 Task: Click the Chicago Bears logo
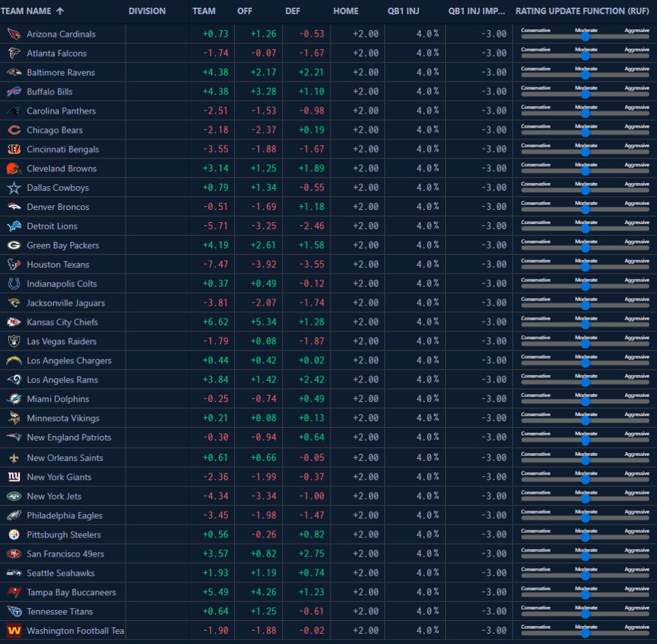click(x=14, y=130)
